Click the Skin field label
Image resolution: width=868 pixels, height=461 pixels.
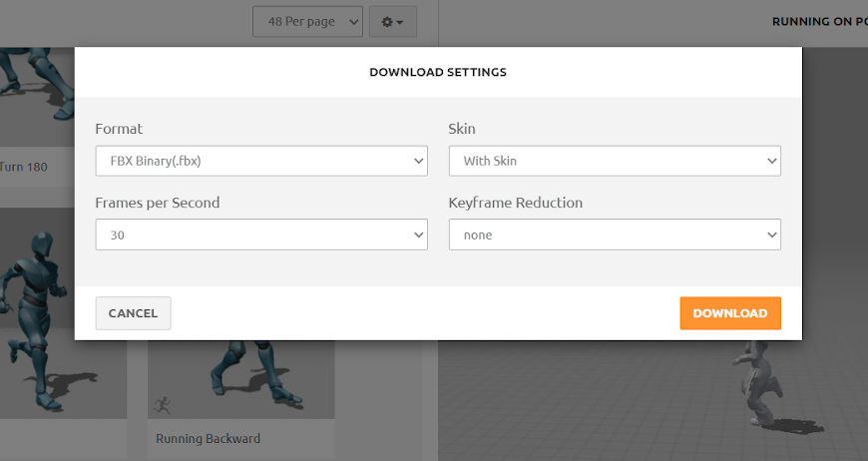coord(462,129)
